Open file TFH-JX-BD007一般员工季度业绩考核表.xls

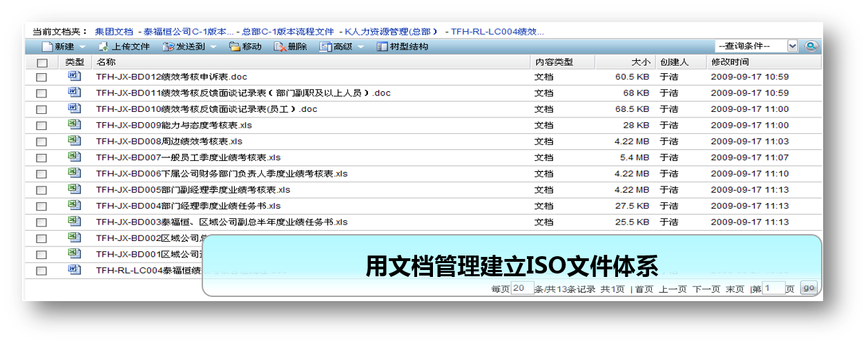click(189, 157)
